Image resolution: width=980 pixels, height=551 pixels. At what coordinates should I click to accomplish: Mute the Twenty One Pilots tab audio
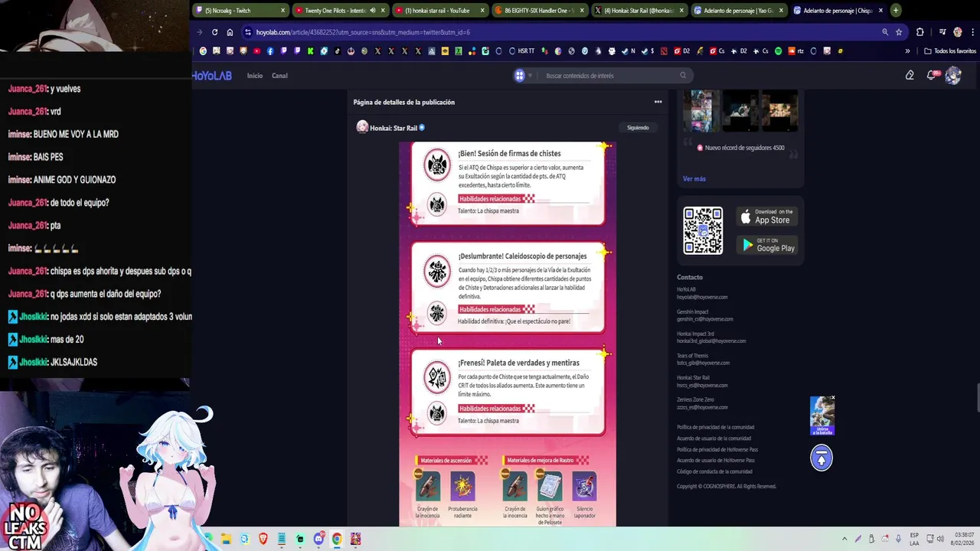coord(373,11)
